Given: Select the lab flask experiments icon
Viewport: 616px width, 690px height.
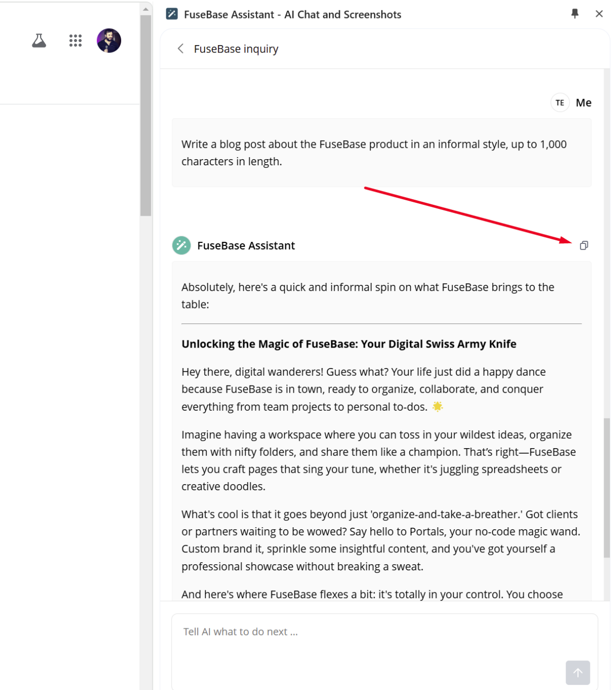Looking at the screenshot, I should pos(38,41).
